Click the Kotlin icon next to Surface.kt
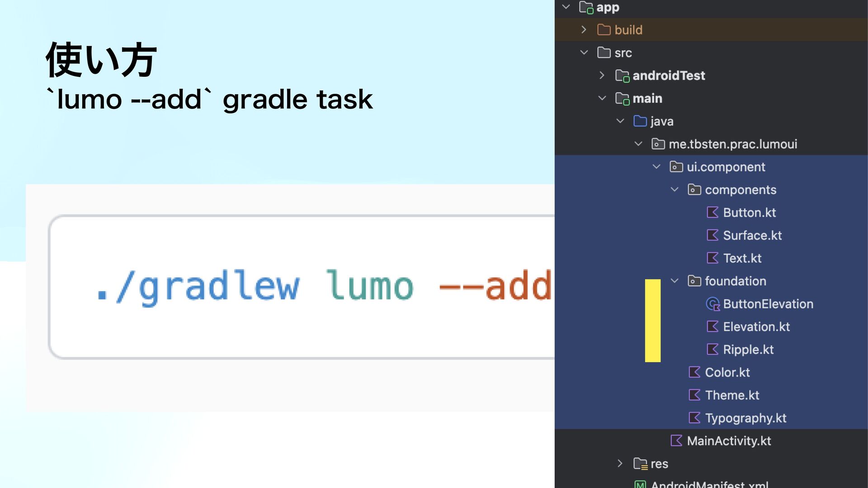The image size is (868, 488). [712, 235]
